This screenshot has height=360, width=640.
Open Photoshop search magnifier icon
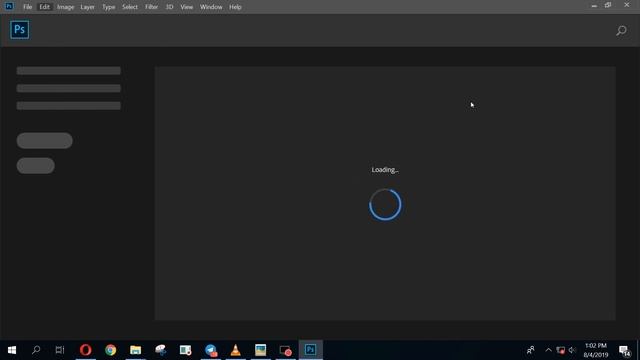(621, 31)
